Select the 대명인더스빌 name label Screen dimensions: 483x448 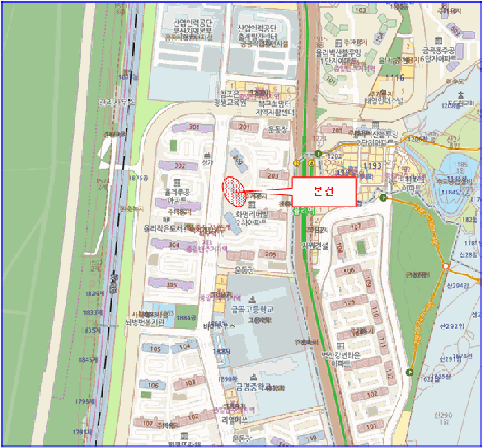pyautogui.click(x=384, y=100)
